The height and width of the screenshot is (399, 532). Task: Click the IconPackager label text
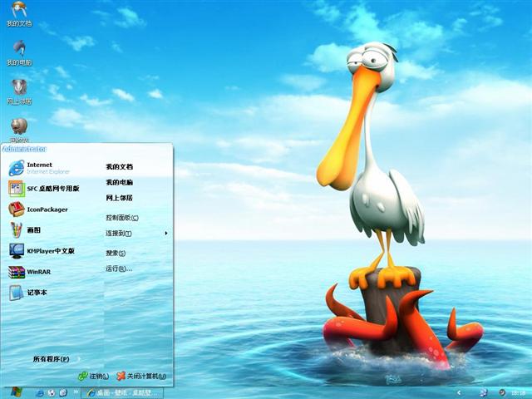47,209
